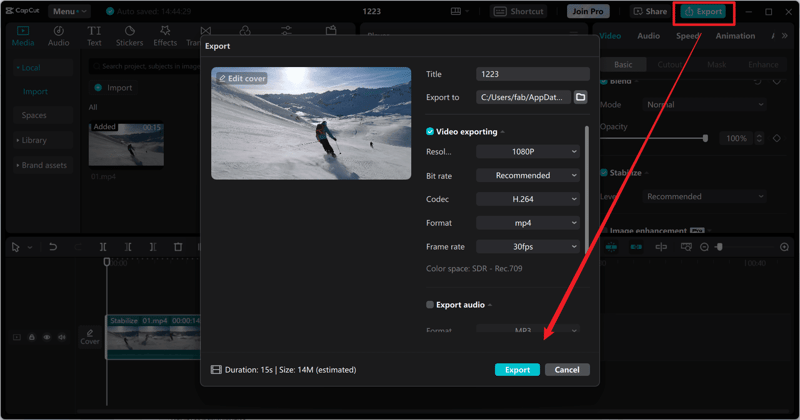Select the Effects icon in the top toolbar

pyautogui.click(x=165, y=37)
